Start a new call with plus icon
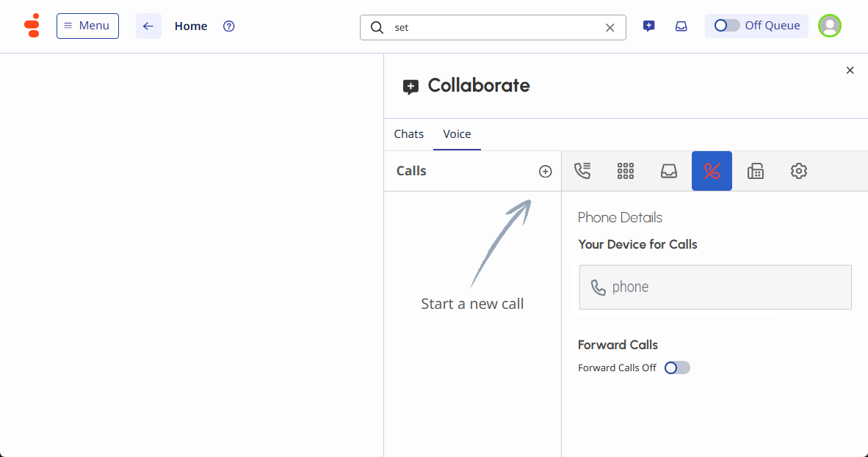 pos(545,171)
